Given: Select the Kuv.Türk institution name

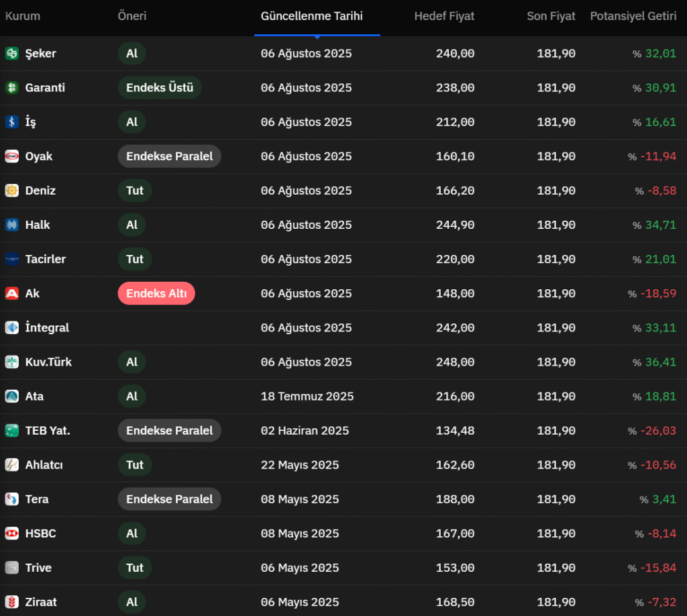Looking at the screenshot, I should coord(48,362).
